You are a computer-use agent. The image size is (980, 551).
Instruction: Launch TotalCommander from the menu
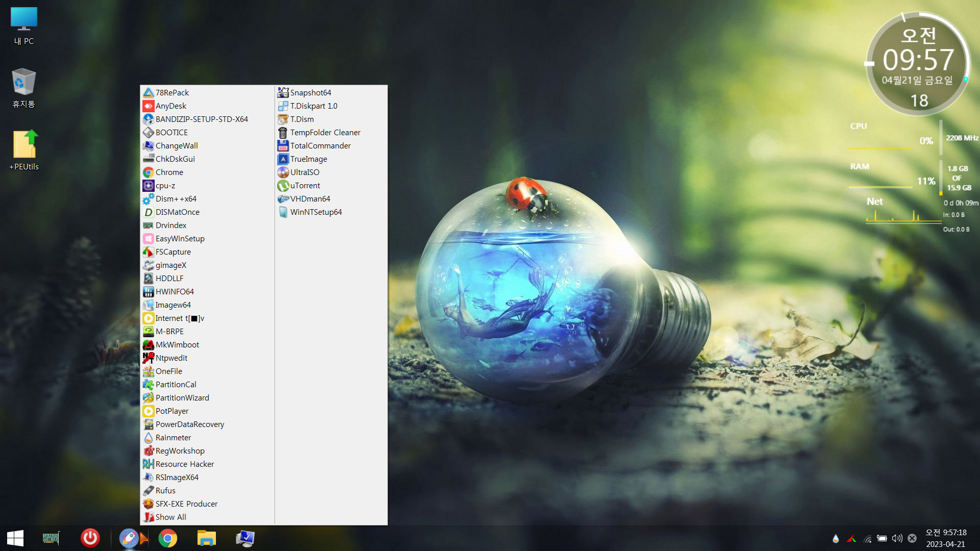point(331,145)
